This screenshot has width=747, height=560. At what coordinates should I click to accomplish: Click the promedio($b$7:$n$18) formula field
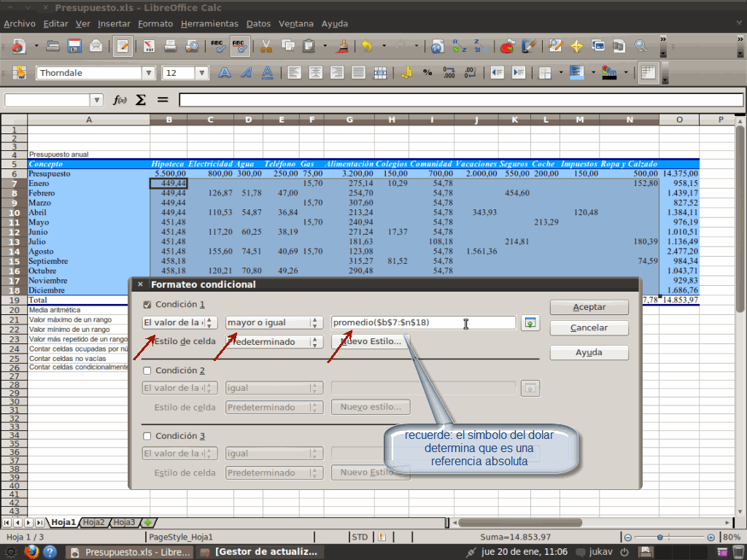424,322
